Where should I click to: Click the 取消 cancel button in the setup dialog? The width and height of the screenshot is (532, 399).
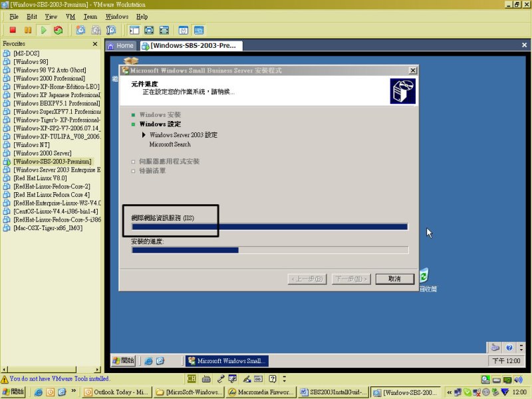[394, 279]
